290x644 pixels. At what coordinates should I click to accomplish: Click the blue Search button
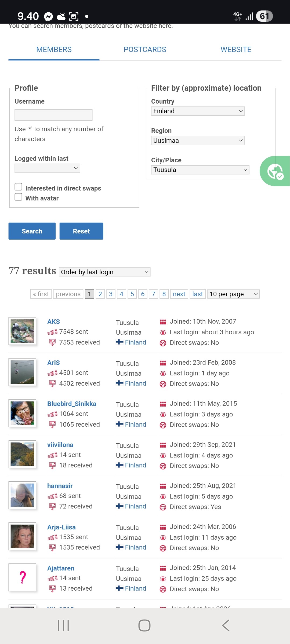coord(32,231)
